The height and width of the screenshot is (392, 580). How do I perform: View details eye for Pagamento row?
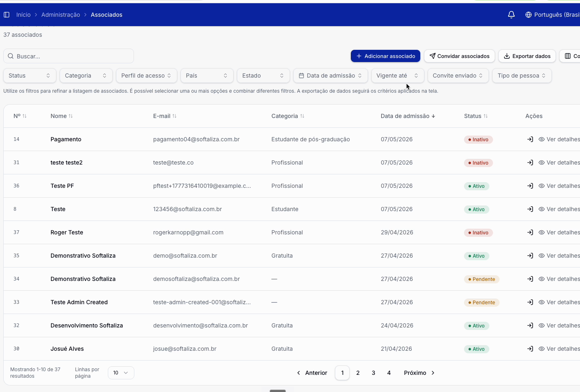542,139
